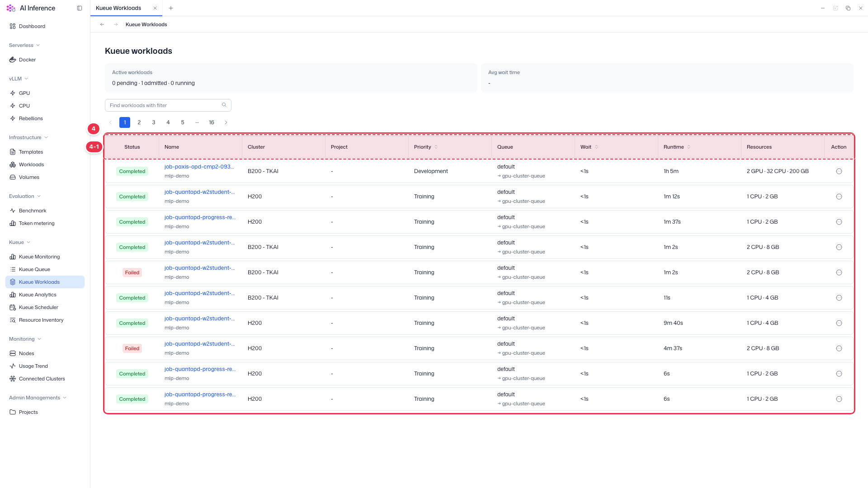Viewport: 868px width, 488px height.
Task: Open action menu for the 9m 40s row
Action: (x=839, y=323)
